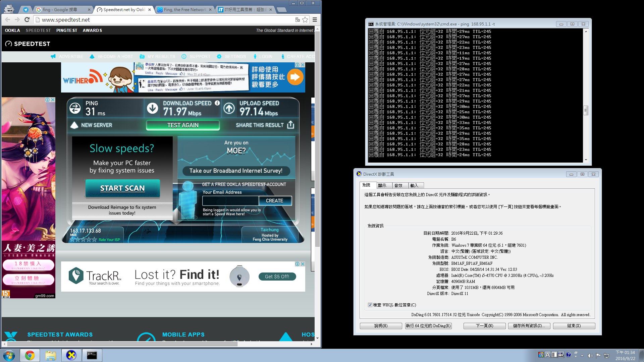Click the download speed info icon
The width and height of the screenshot is (644, 362).
[x=217, y=103]
